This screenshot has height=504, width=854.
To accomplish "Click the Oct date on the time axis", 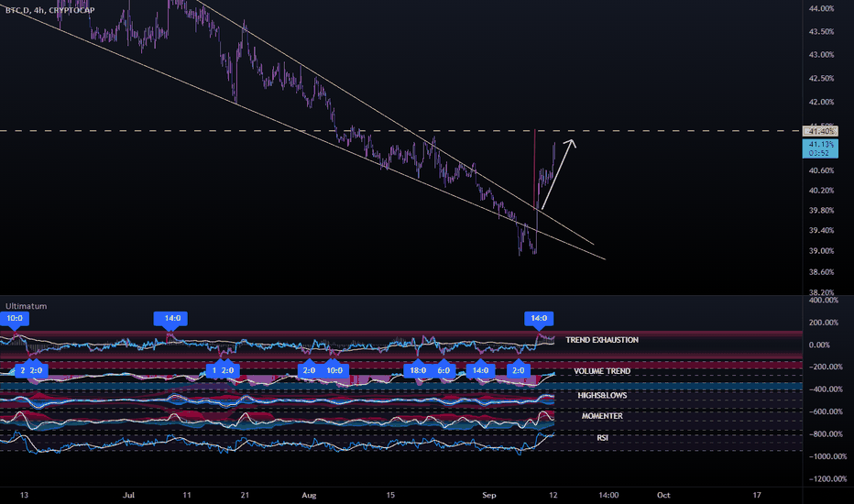I will [663, 495].
